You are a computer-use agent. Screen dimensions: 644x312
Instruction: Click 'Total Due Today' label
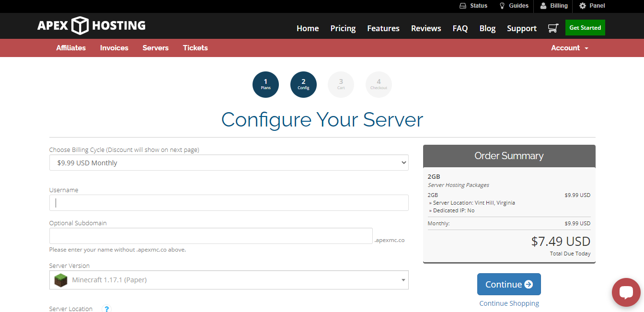(x=570, y=254)
